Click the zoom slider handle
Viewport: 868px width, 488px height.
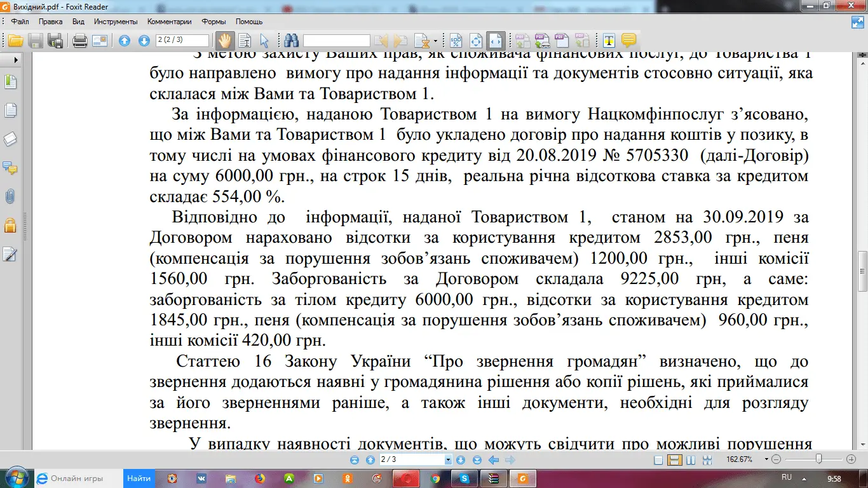pyautogui.click(x=819, y=459)
